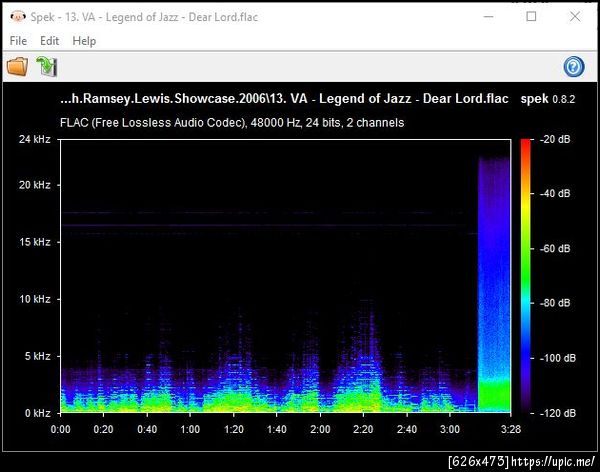Close the Spek window
Viewport: 600px width, 472px height.
coord(575,16)
